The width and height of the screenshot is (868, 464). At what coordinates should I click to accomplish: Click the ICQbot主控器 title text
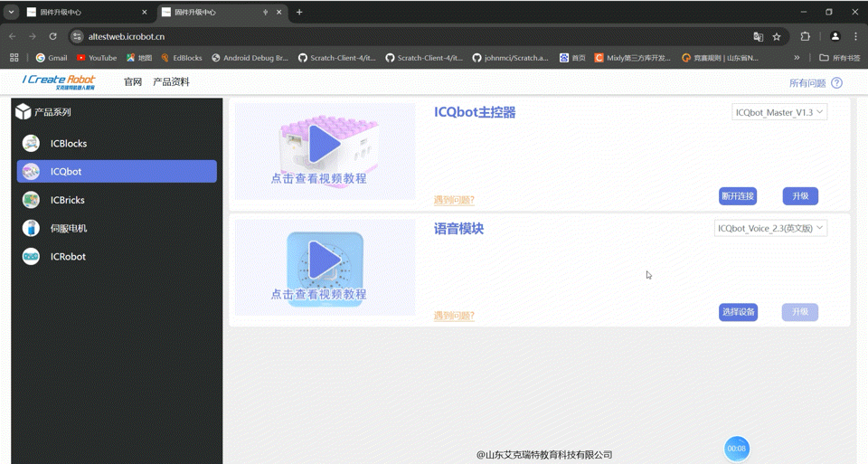[475, 112]
